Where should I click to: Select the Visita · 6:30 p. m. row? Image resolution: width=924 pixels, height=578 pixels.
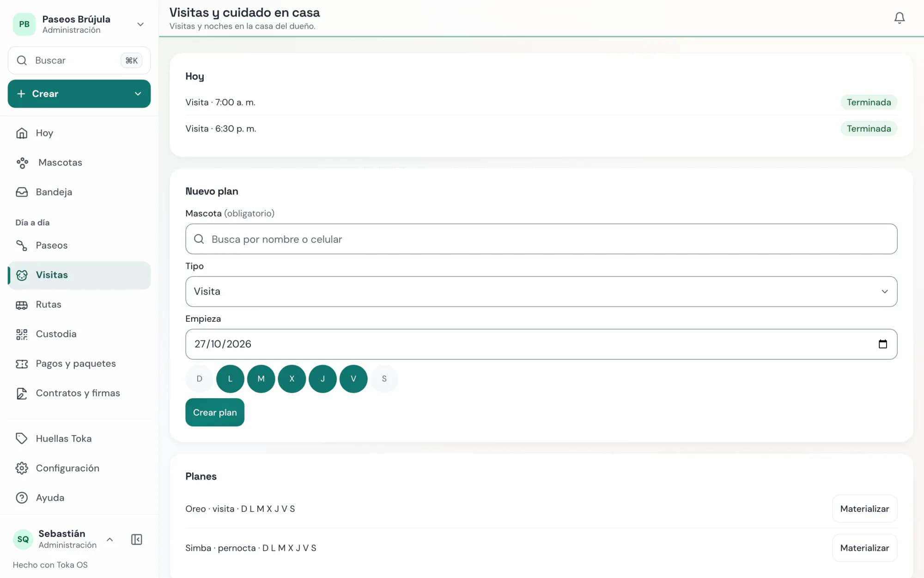tap(541, 129)
